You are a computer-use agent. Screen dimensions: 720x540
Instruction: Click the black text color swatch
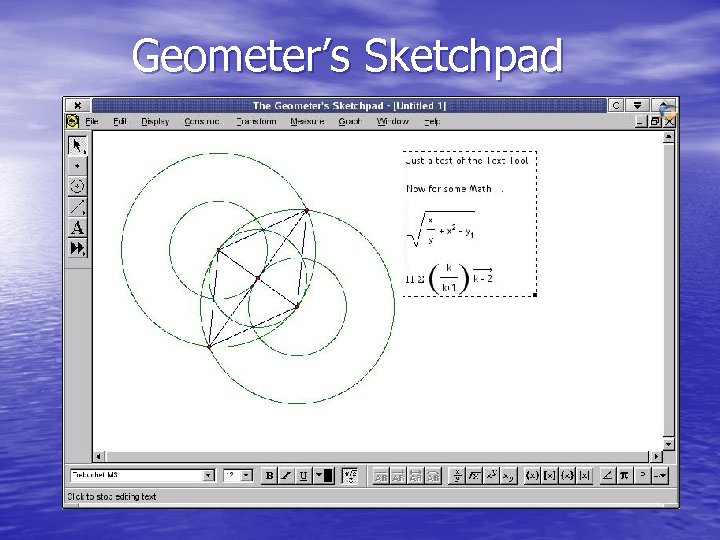328,476
